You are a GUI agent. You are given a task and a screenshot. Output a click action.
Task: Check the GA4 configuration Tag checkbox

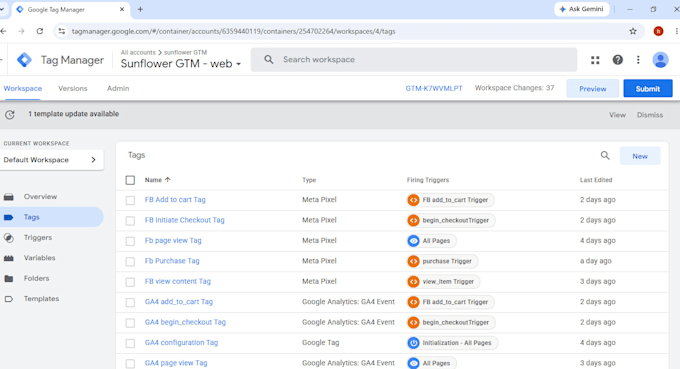[x=130, y=343]
